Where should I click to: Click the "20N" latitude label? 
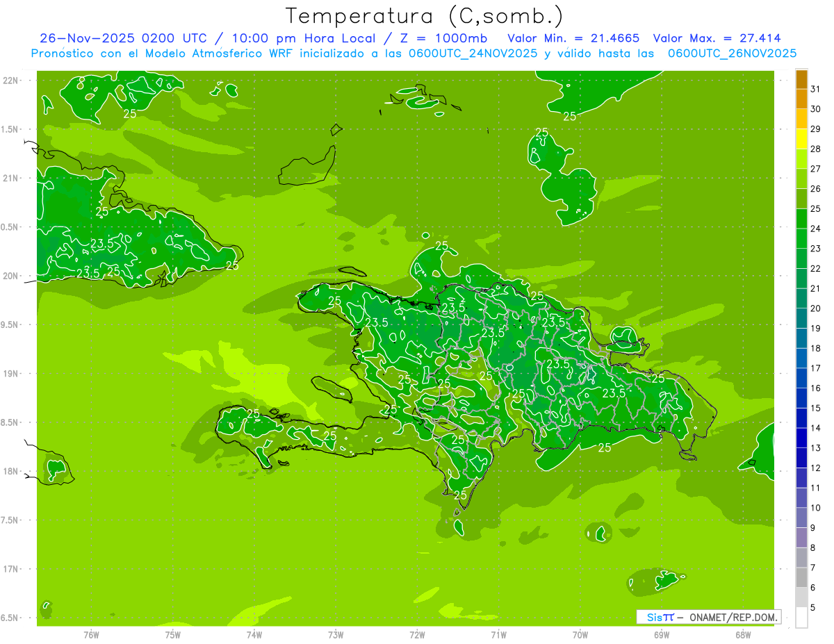point(11,276)
